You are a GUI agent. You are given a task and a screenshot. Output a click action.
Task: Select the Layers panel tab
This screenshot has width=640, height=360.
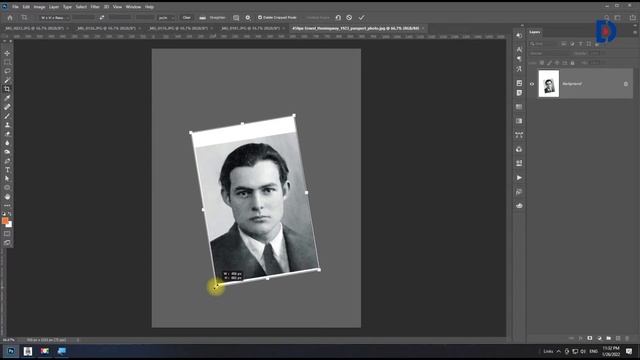click(535, 32)
